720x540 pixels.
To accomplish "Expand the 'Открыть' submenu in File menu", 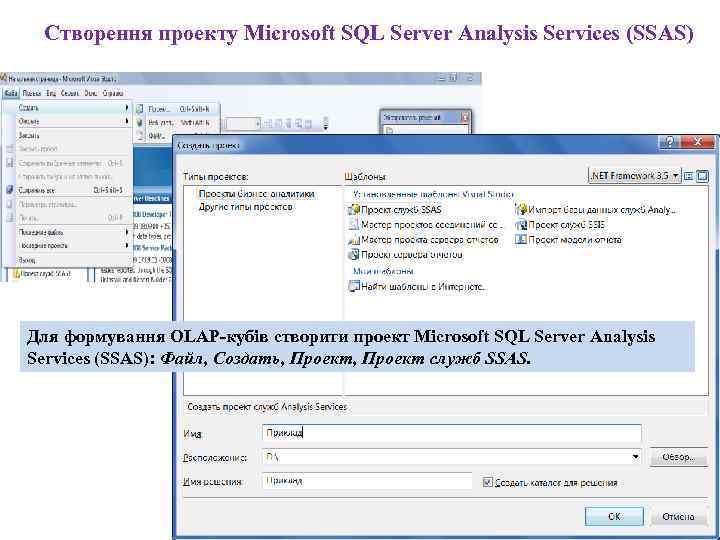I will pos(68,121).
